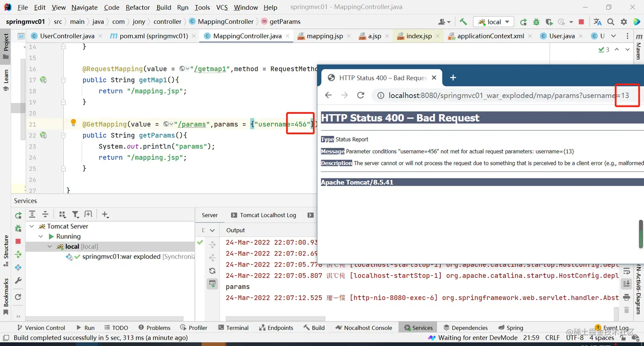Open the Endpoints tool window button

click(x=276, y=328)
